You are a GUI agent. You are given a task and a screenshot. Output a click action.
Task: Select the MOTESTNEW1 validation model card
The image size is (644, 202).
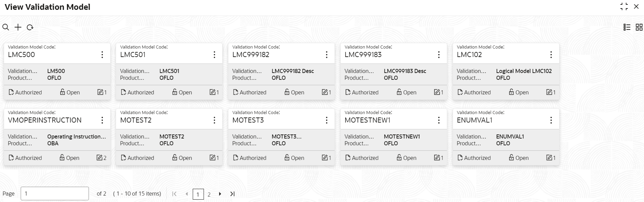click(x=394, y=137)
